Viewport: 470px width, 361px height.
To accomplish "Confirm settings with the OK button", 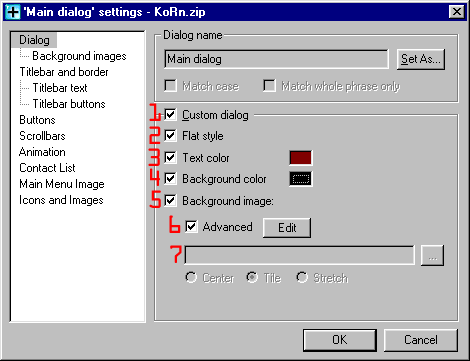I will (340, 340).
